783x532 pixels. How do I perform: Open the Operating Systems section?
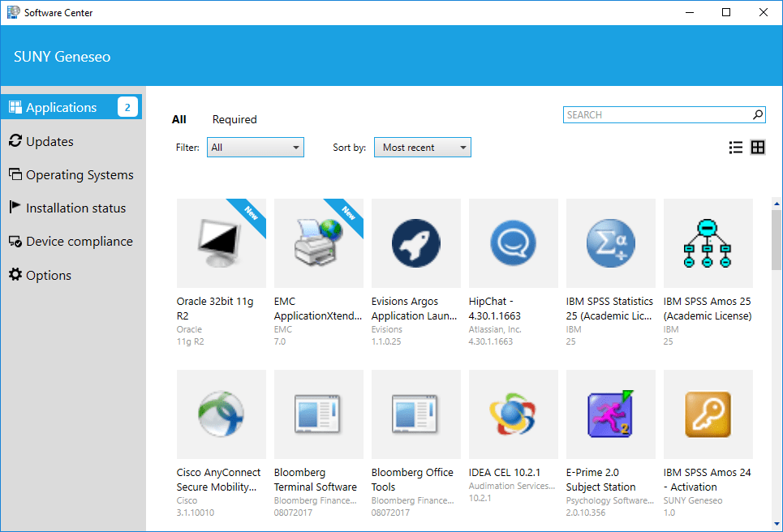pyautogui.click(x=71, y=174)
